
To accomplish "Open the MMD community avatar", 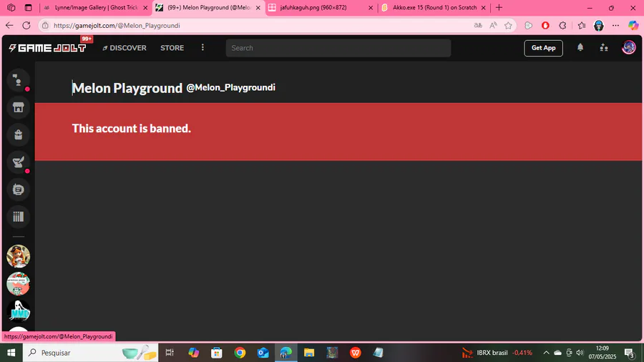I will [x=18, y=310].
